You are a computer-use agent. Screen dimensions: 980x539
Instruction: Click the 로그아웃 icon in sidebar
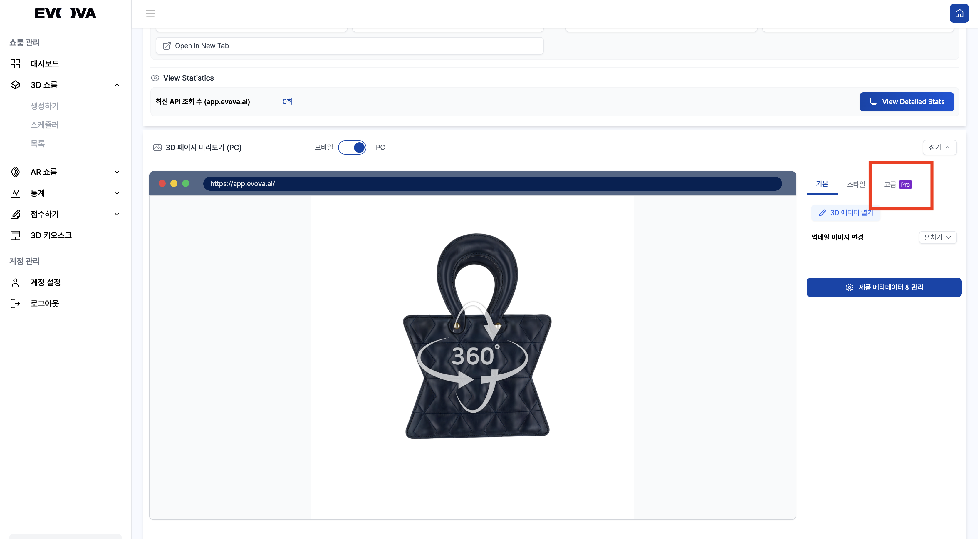click(15, 303)
